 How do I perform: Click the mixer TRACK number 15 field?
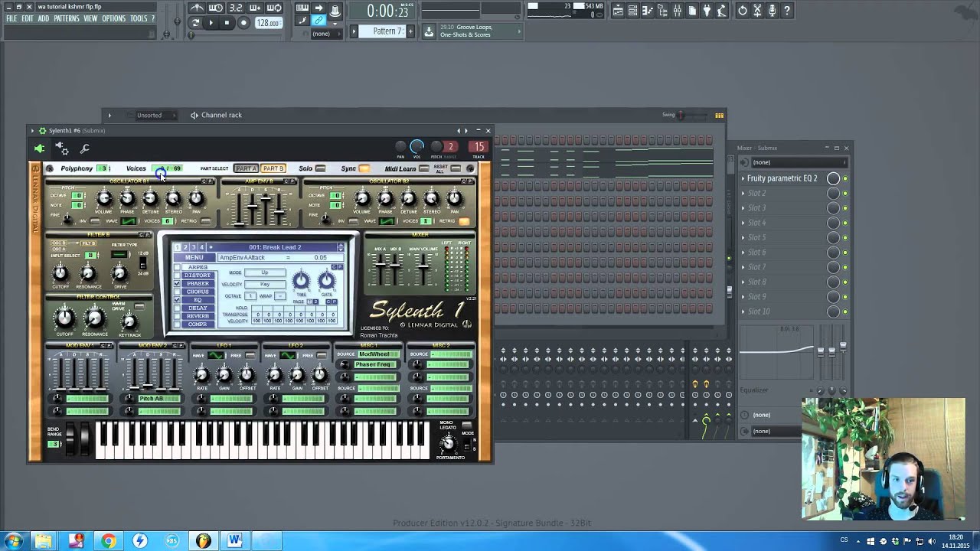point(479,147)
